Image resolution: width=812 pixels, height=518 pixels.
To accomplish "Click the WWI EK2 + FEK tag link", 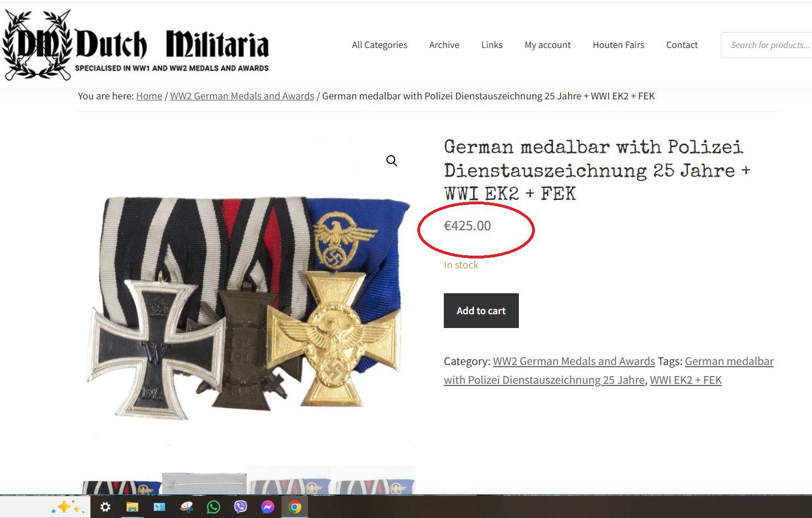I will [686, 380].
